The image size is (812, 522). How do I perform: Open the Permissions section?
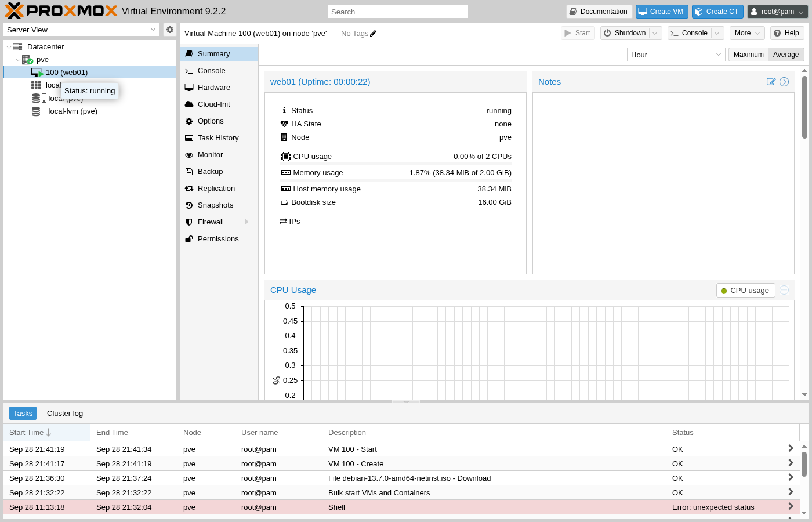pos(219,238)
